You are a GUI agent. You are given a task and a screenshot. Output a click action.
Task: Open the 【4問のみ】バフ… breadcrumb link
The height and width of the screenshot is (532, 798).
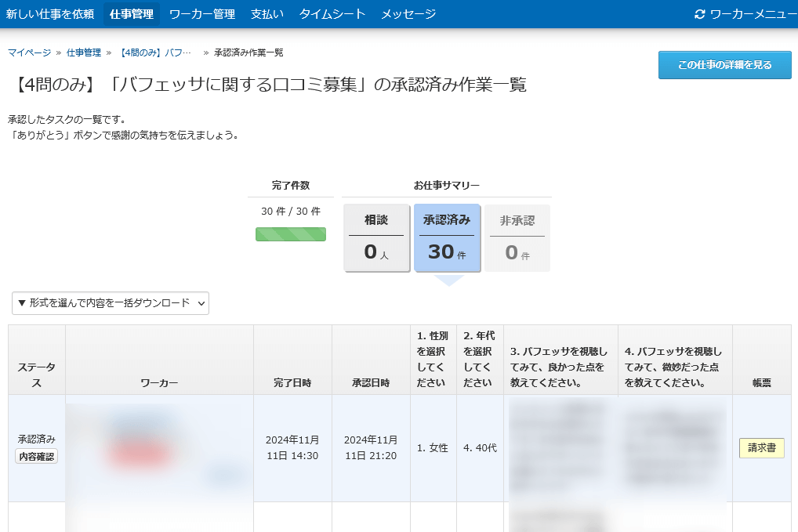pos(155,52)
